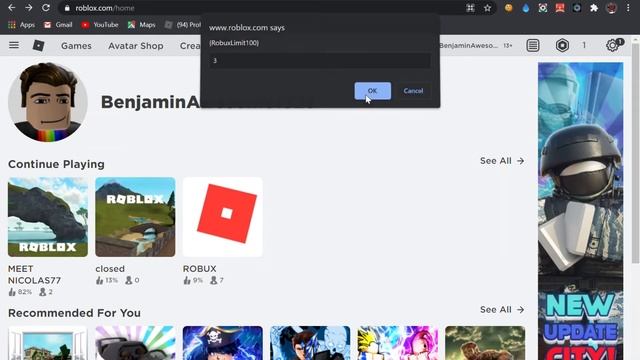This screenshot has height=360, width=640.
Task: Click the ROBUX game title text
Action: (200, 269)
